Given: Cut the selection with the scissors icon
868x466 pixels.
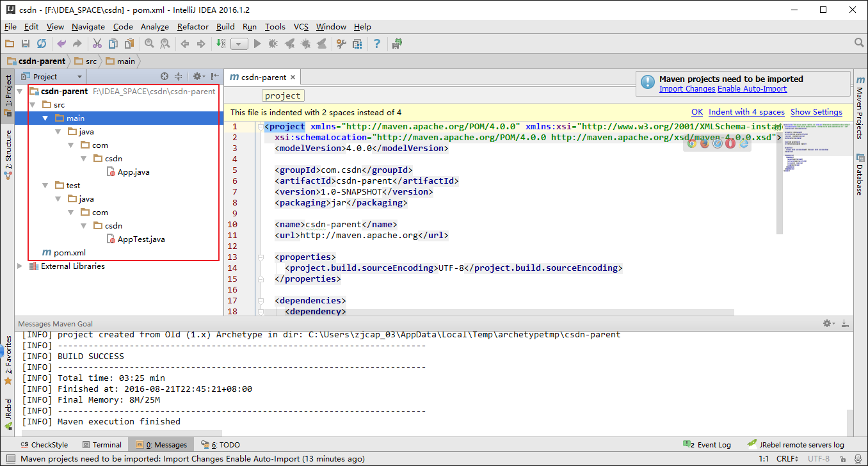Looking at the screenshot, I should [97, 44].
